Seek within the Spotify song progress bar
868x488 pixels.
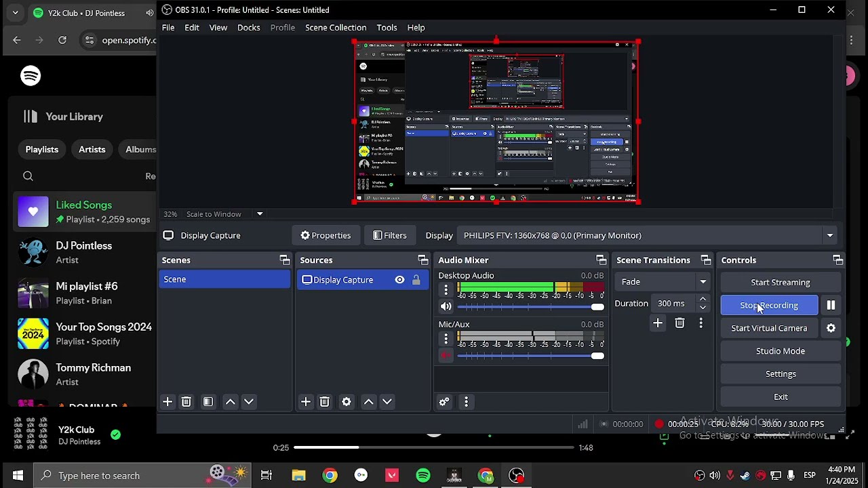click(x=434, y=447)
